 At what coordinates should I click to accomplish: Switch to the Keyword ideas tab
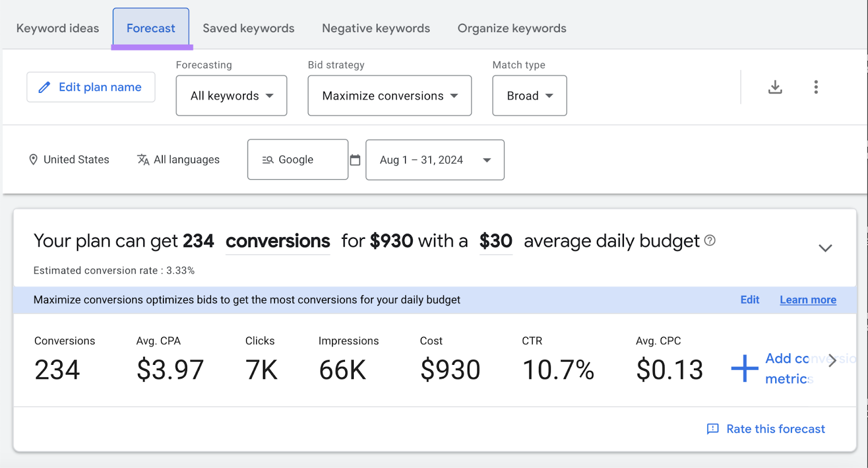(x=58, y=28)
